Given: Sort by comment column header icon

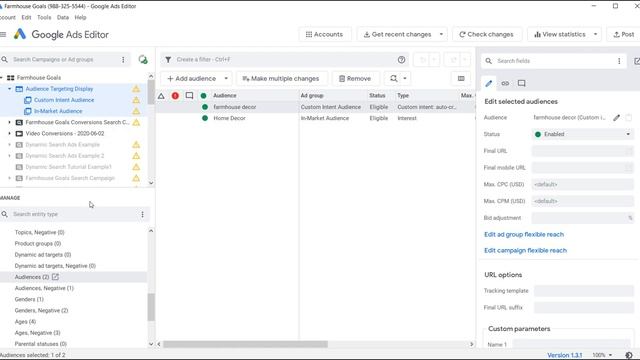Looking at the screenshot, I should (x=189, y=96).
